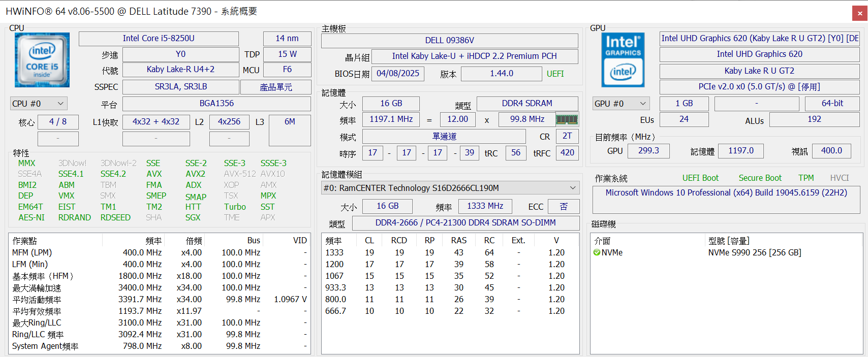This screenshot has width=868, height=357.
Task: Select the System Agent頻率 row
Action: [160, 346]
